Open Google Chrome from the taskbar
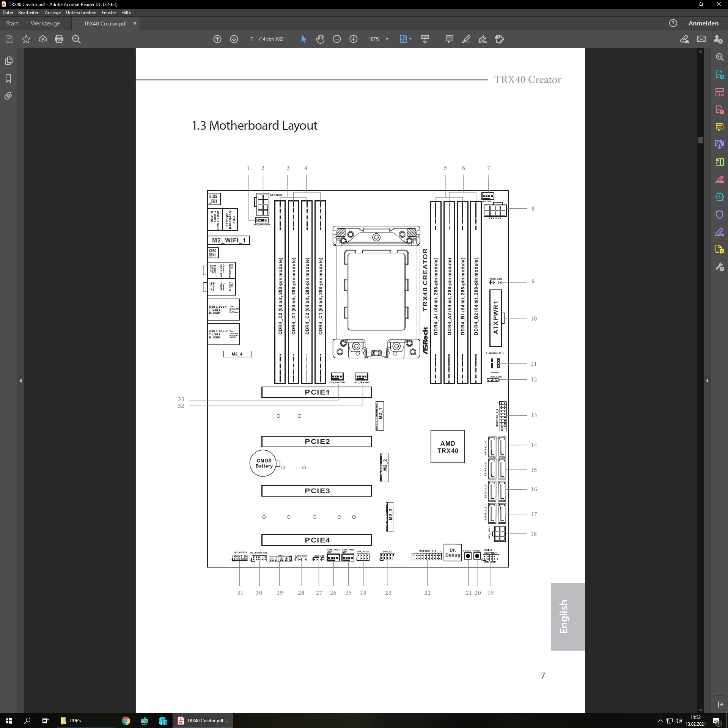Image resolution: width=728 pixels, height=728 pixels. pyautogui.click(x=126, y=720)
